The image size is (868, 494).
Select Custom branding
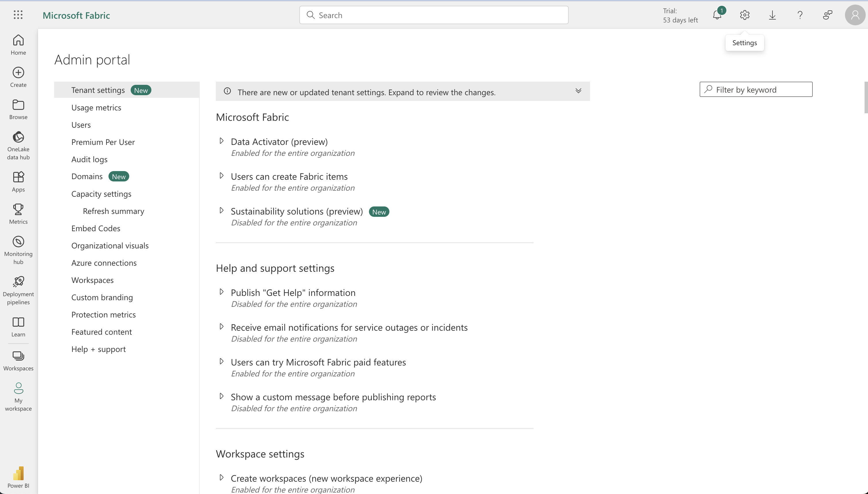tap(102, 298)
